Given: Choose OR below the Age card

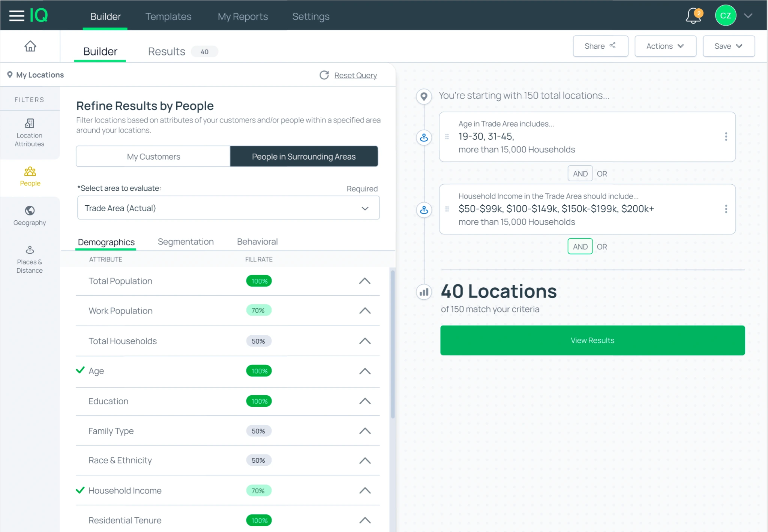Looking at the screenshot, I should point(602,174).
